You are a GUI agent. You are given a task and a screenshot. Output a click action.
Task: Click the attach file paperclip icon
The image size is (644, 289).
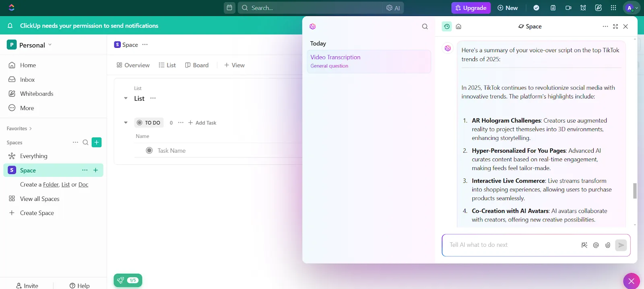[608, 245]
